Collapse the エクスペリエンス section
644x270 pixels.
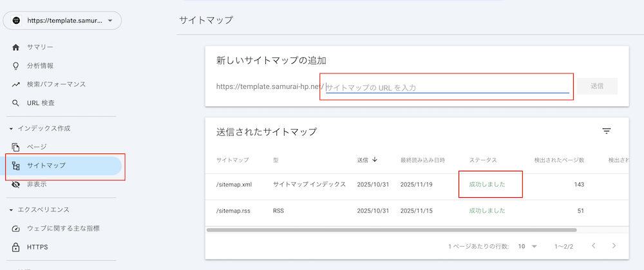pos(40,209)
